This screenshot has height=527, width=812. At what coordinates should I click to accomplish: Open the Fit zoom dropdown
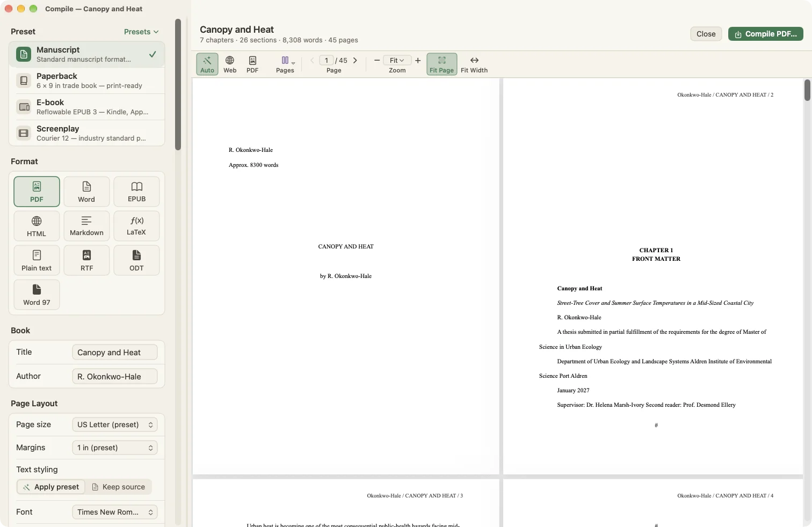coord(397,61)
